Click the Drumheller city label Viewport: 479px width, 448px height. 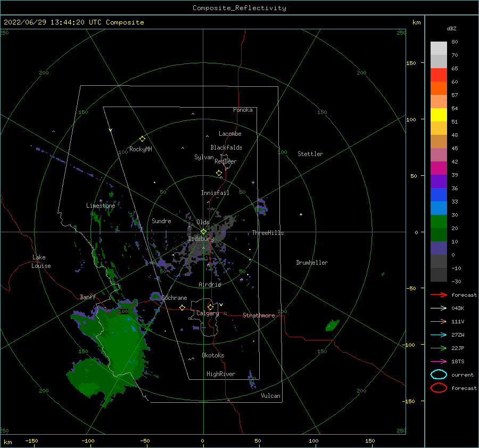tap(312, 263)
